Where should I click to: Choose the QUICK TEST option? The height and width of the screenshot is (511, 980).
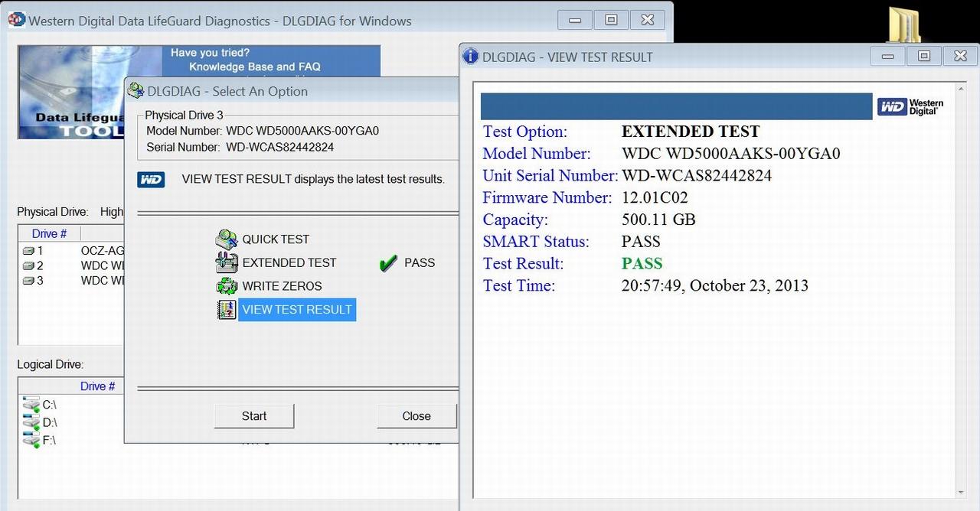276,239
